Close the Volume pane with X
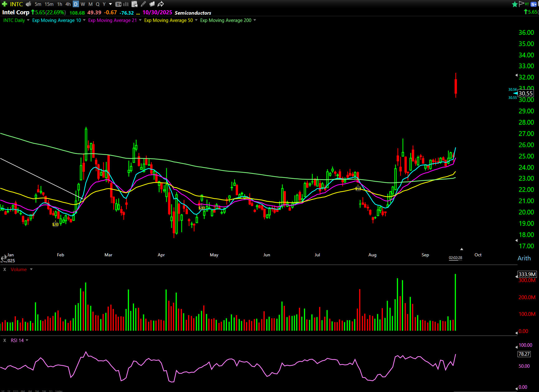539x392 pixels. point(5,269)
